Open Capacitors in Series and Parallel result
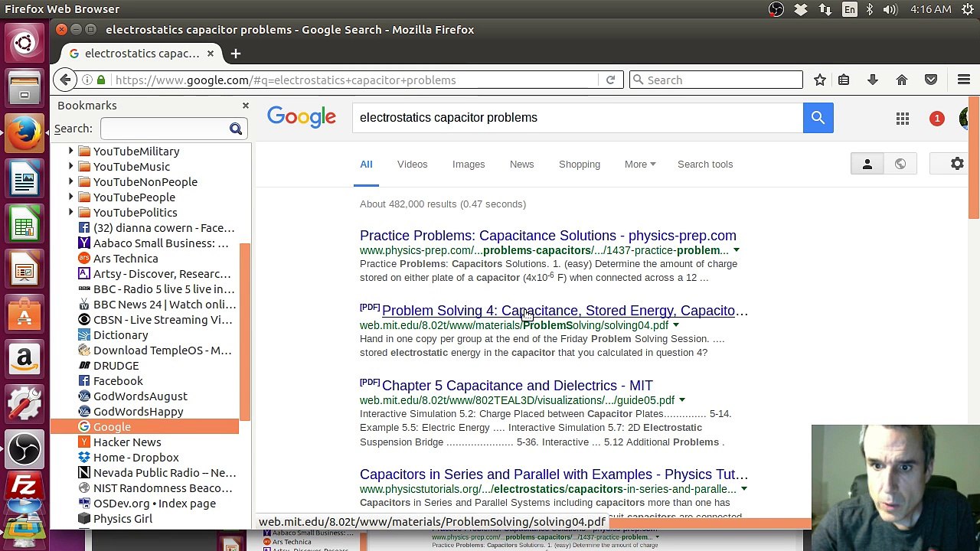This screenshot has height=551, width=980. (554, 474)
